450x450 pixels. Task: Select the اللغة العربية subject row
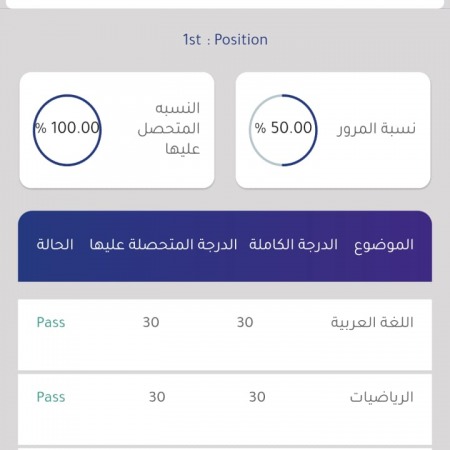click(x=225, y=335)
